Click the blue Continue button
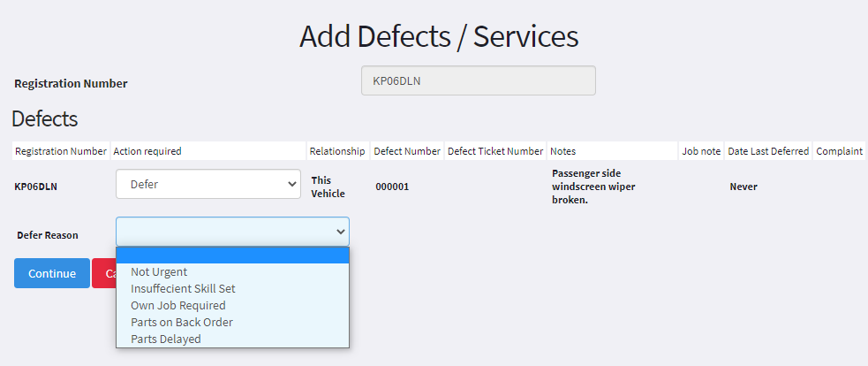Screen dimensions: 868x366 pyautogui.click(x=52, y=273)
